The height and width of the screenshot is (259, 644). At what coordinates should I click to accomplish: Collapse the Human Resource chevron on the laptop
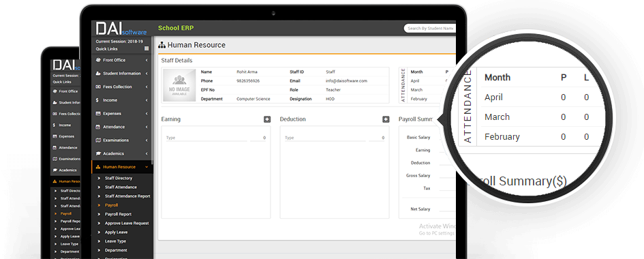147,167
